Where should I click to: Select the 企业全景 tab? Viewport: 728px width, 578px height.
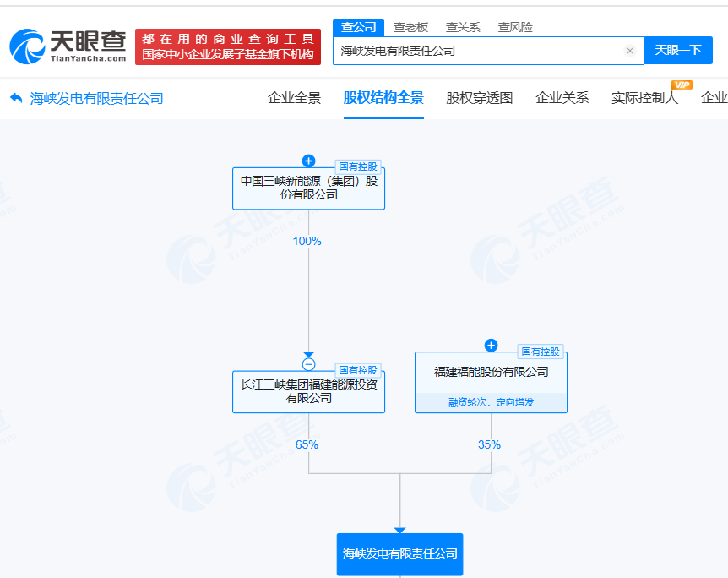coord(293,98)
